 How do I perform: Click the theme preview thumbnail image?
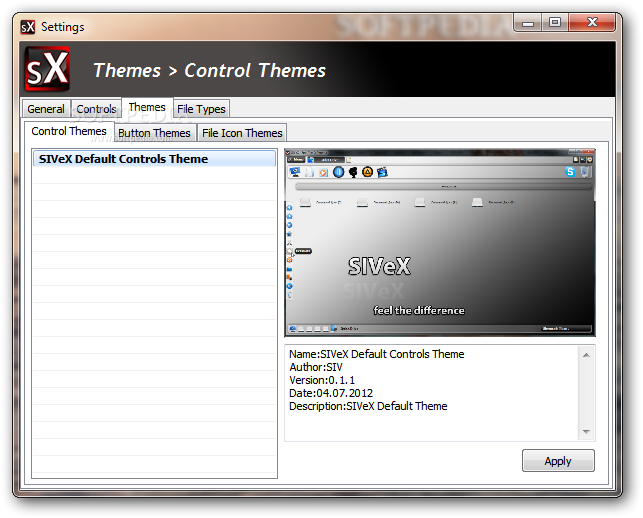tap(440, 242)
